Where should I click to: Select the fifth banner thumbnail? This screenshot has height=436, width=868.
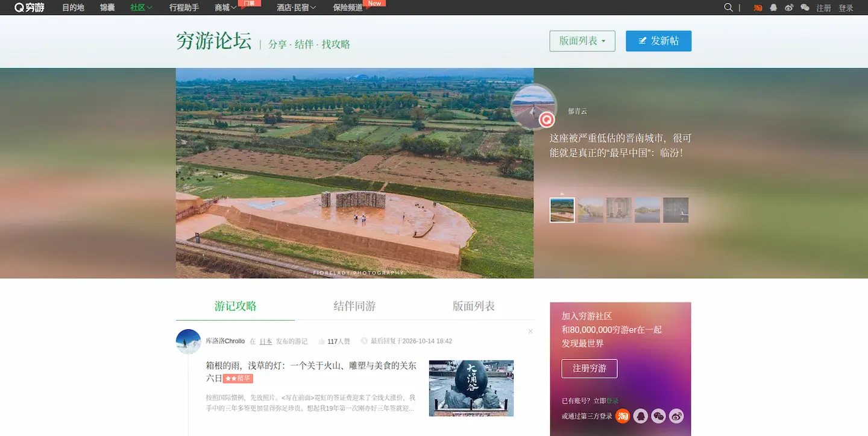point(676,210)
